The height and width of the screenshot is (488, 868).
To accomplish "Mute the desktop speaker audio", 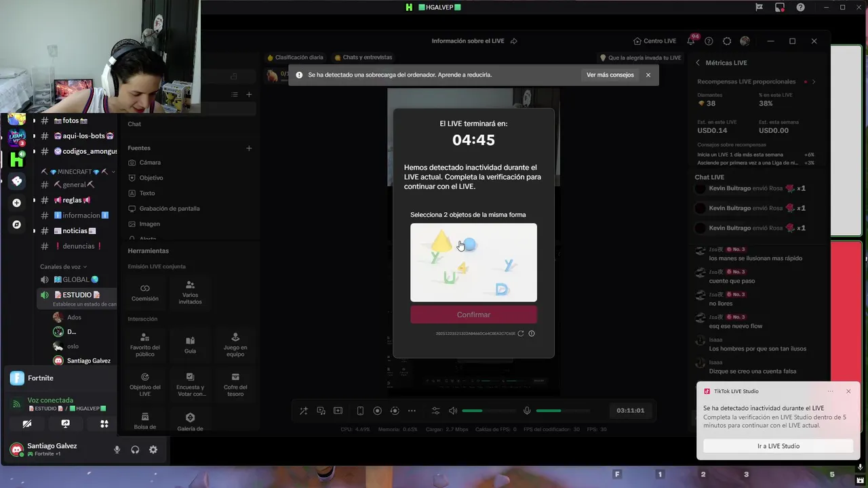I will click(x=453, y=411).
